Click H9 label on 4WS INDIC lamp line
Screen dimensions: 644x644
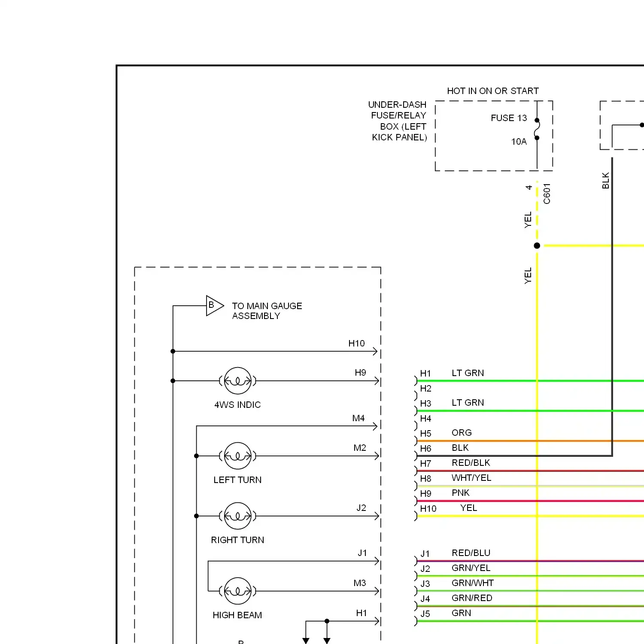(x=361, y=373)
